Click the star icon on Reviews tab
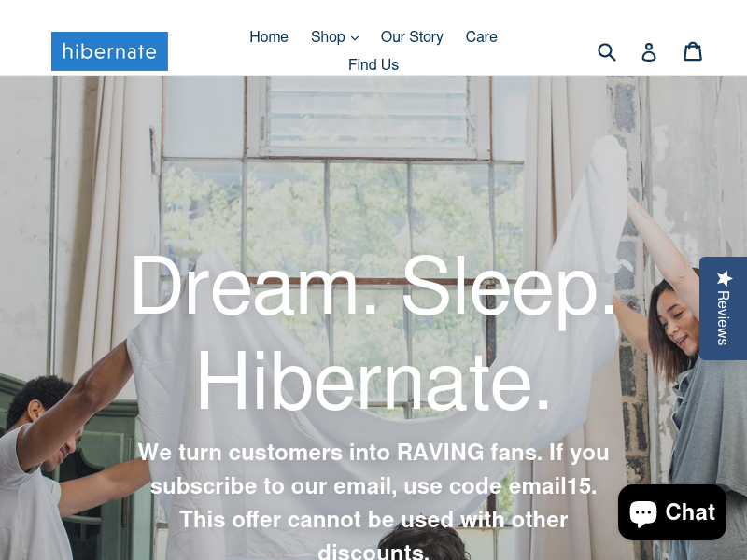This screenshot has width=747, height=560. click(725, 278)
